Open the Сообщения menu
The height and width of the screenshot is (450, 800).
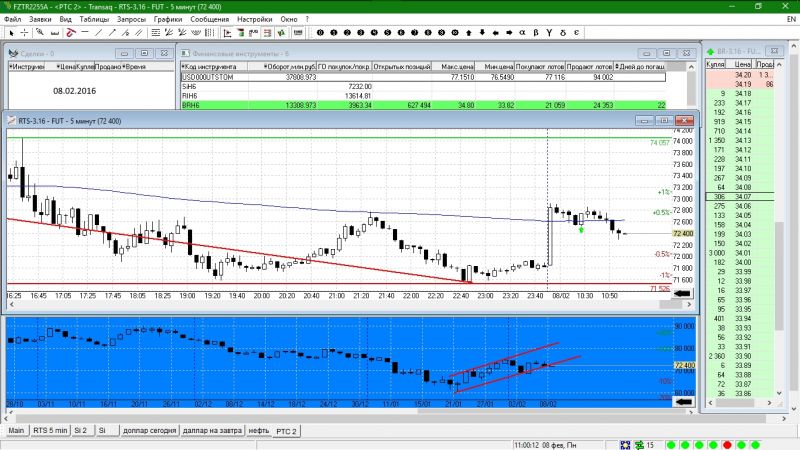210,19
